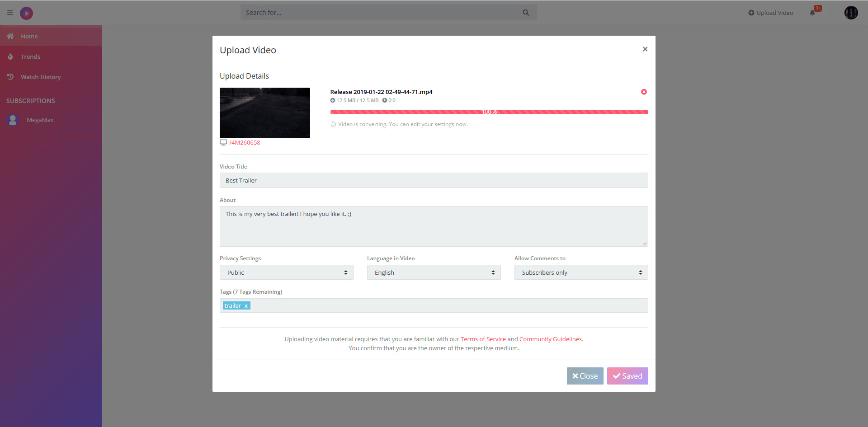Open the Privacy Settings dropdown
The width and height of the screenshot is (868, 427).
(287, 272)
